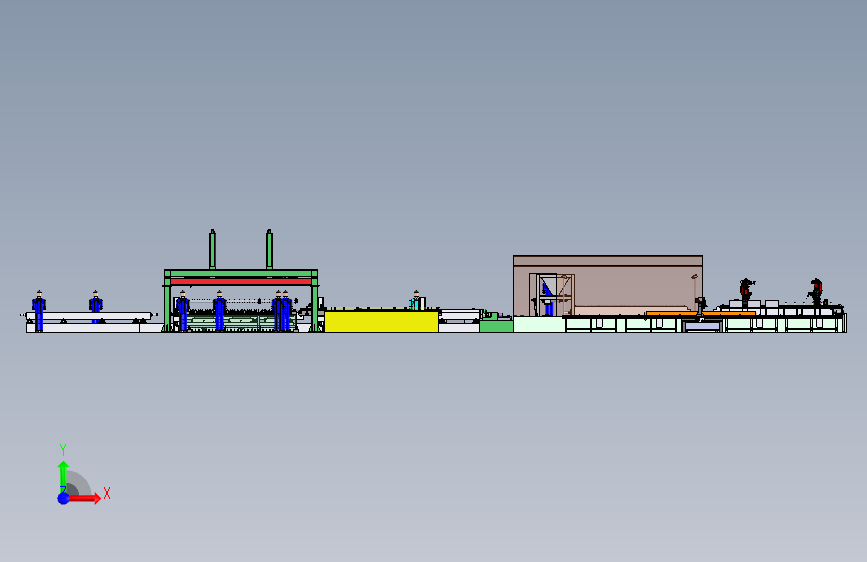
Task: Pick the left green vertical cylinder atop the gantry
Action: pyautogui.click(x=212, y=250)
